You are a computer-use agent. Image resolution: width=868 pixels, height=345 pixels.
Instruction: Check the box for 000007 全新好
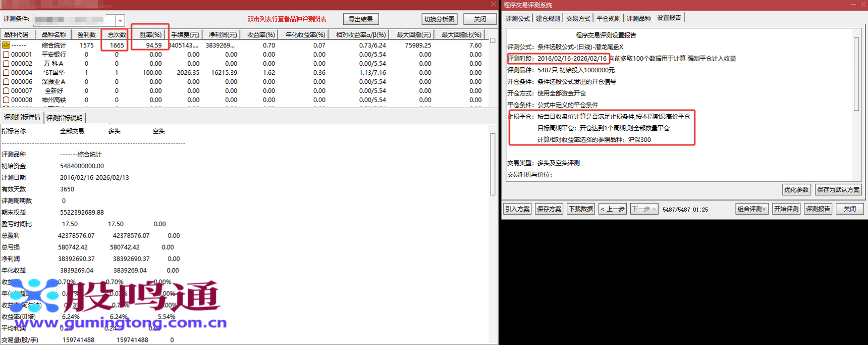coord(6,91)
